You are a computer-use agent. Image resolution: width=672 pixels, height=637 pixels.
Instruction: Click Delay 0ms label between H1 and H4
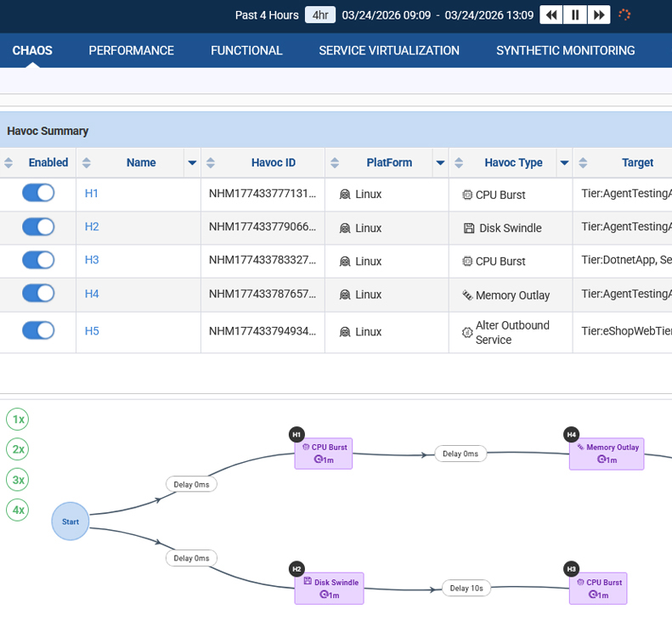(460, 454)
